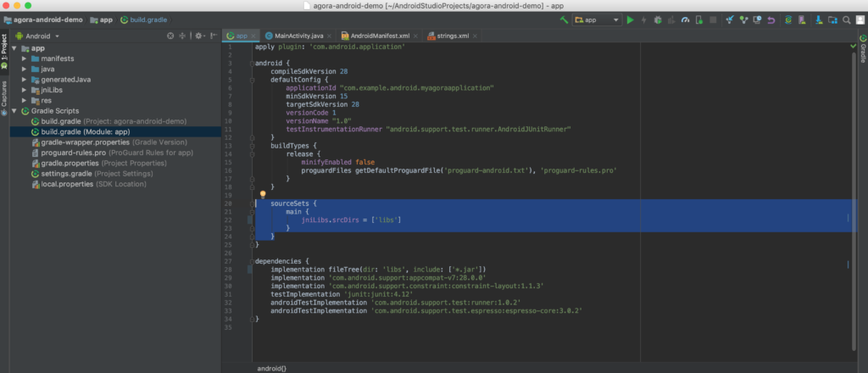The height and width of the screenshot is (373, 868).
Task: Attach debugger to Android process icon
Action: [699, 20]
